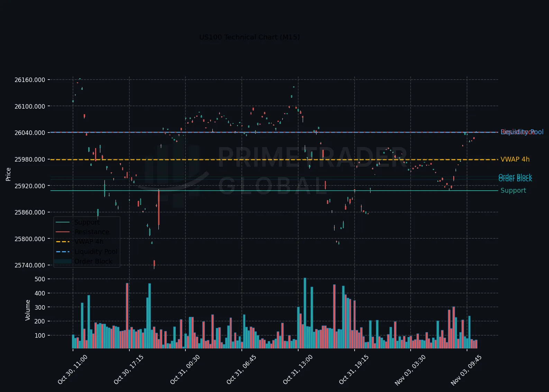Select the 26100.000 price axis label
This screenshot has height=392, width=549.
tap(30, 107)
